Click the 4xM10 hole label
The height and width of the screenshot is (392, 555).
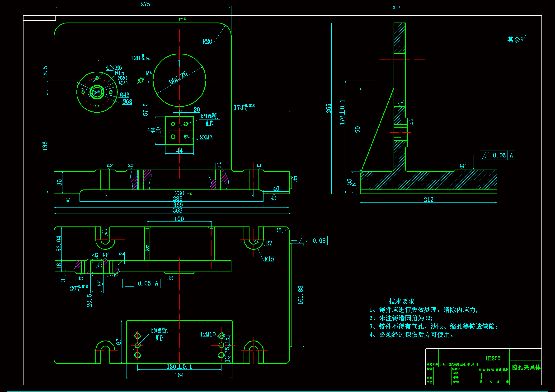[x=207, y=335]
